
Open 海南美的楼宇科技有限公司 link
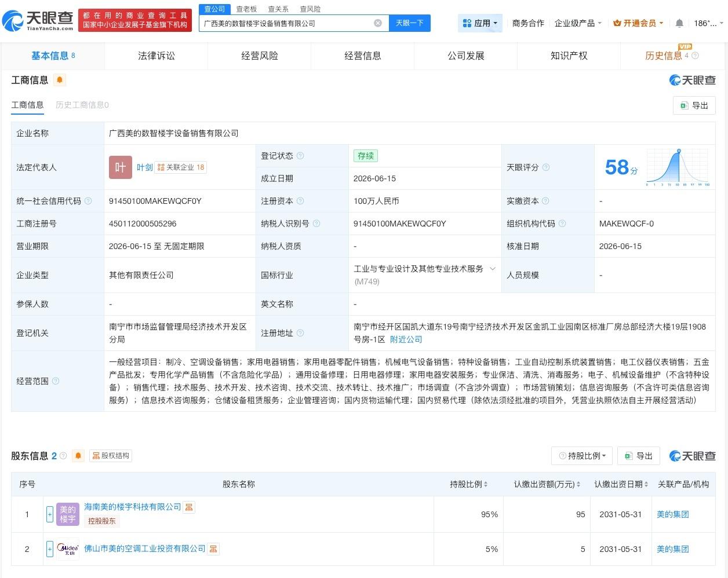133,507
